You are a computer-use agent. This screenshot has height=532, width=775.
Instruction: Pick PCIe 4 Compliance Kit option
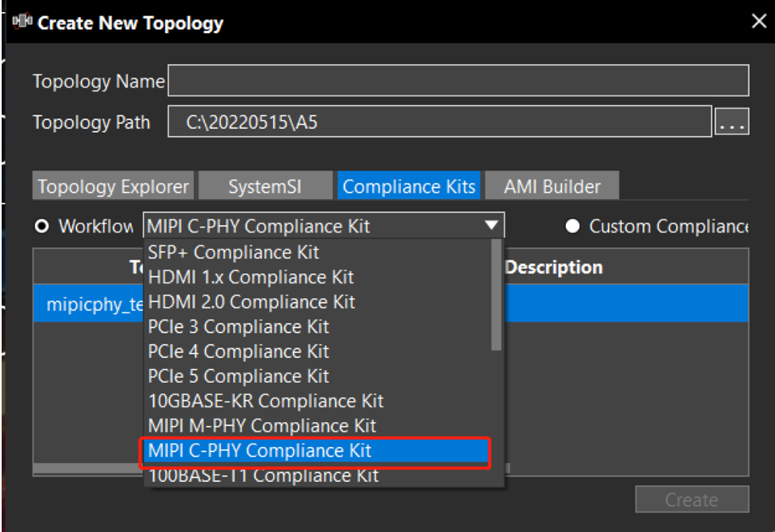317,351
